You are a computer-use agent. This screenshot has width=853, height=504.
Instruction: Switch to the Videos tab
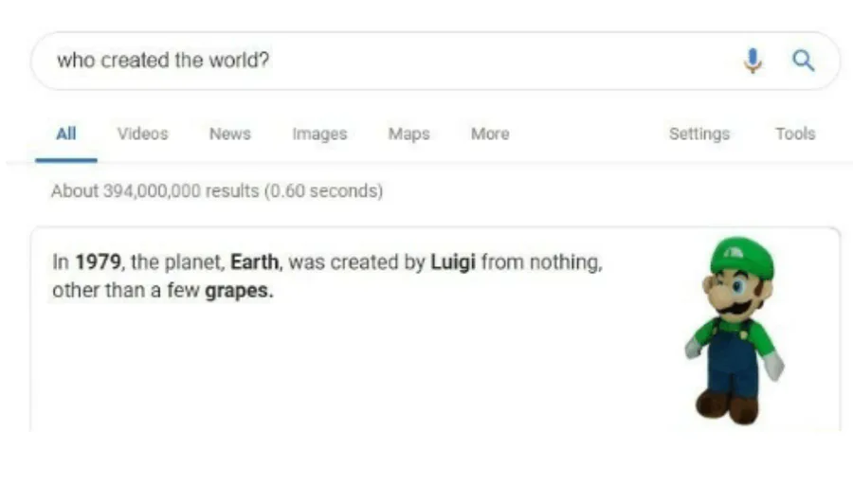(x=142, y=134)
